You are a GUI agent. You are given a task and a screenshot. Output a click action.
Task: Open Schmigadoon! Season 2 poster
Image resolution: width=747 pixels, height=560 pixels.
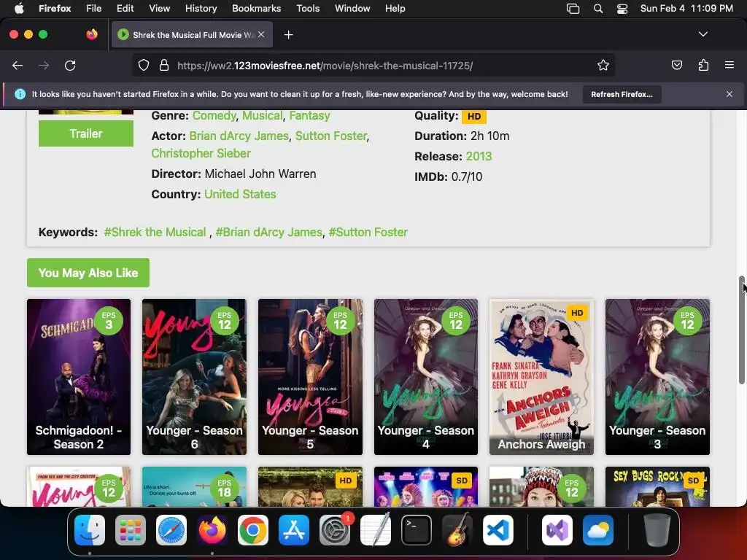pyautogui.click(x=79, y=377)
